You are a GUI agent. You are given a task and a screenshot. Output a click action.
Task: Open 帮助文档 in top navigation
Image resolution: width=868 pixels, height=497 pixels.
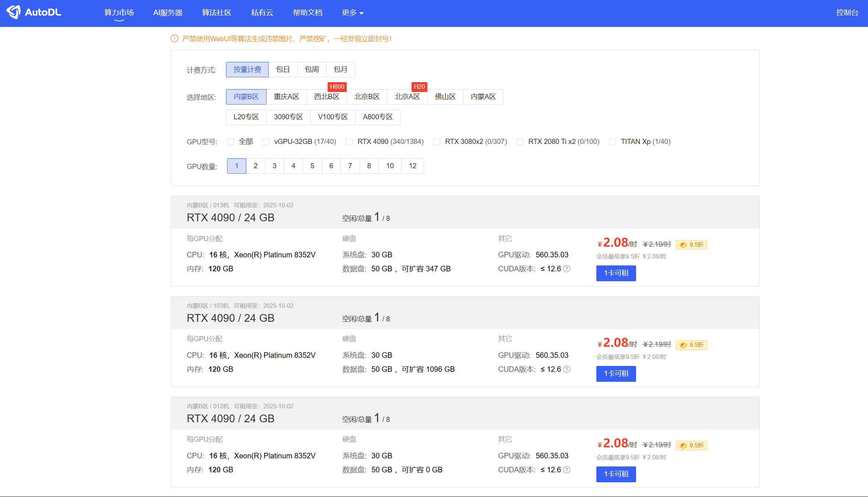click(x=307, y=13)
